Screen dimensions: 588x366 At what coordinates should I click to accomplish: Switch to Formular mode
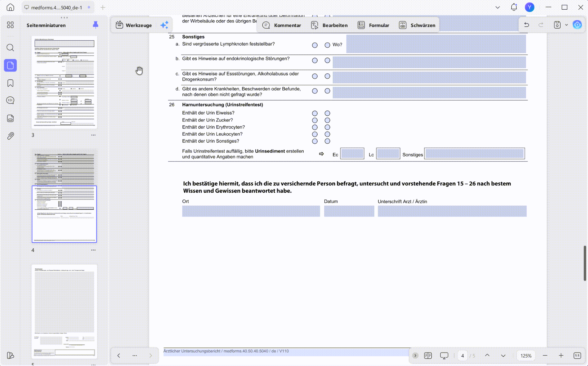point(373,25)
